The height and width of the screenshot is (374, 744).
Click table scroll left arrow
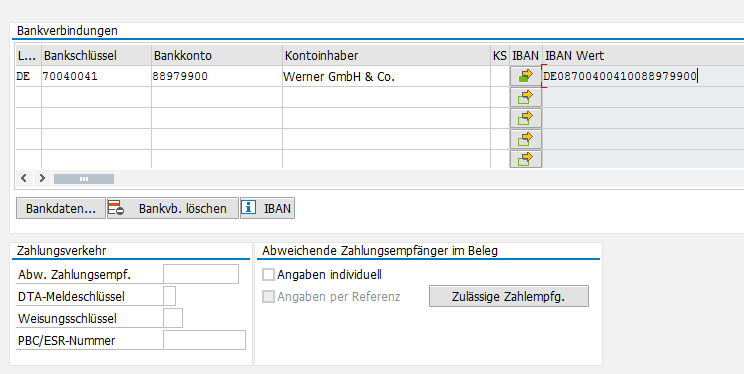pyautogui.click(x=24, y=178)
